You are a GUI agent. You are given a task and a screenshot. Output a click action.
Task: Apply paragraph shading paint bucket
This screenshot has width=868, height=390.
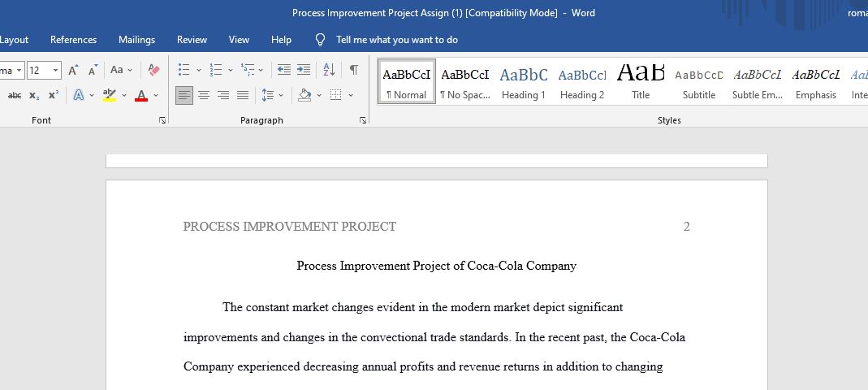[304, 95]
